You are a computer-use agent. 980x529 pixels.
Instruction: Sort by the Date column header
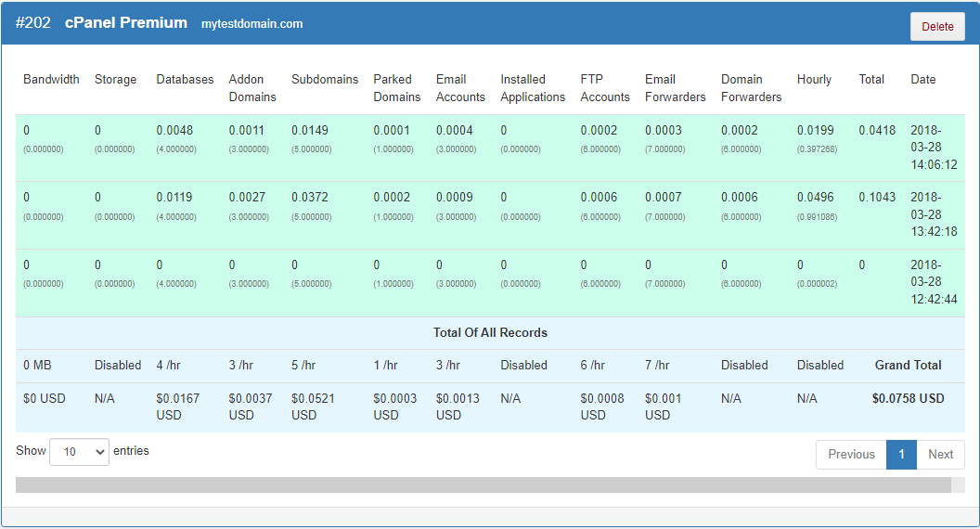click(923, 80)
